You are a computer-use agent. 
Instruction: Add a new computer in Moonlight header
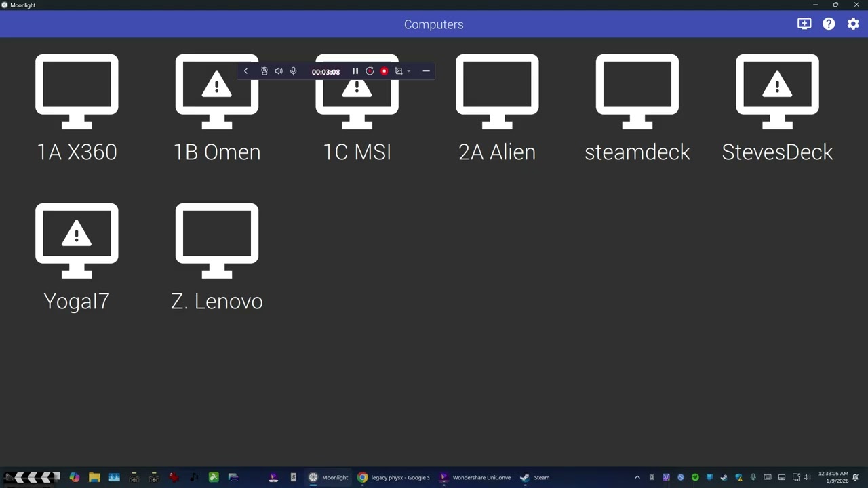click(804, 24)
